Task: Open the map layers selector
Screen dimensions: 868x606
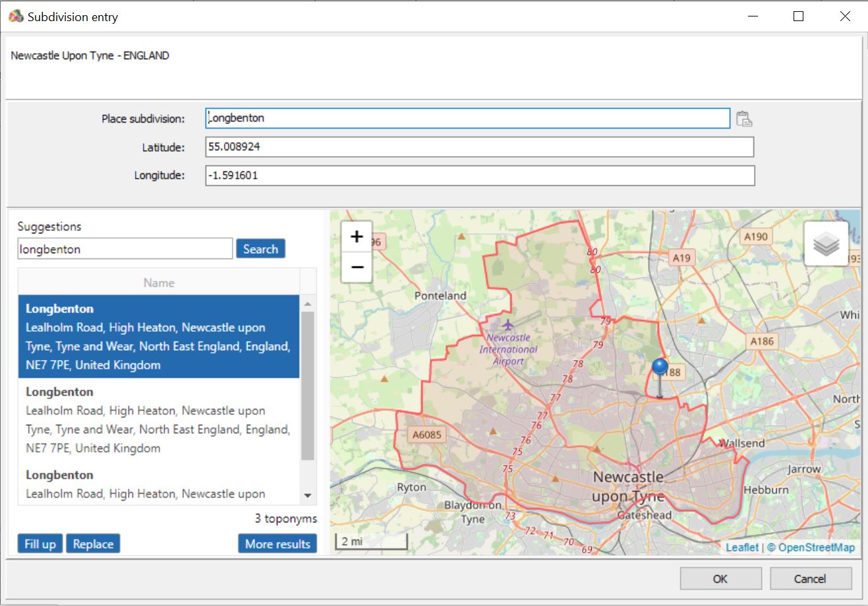Action: pos(826,244)
